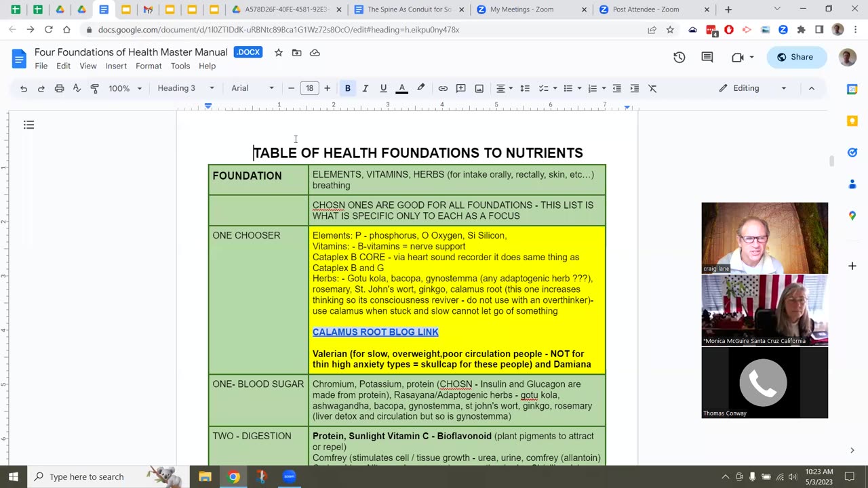Open the Arial font dropdown

252,88
